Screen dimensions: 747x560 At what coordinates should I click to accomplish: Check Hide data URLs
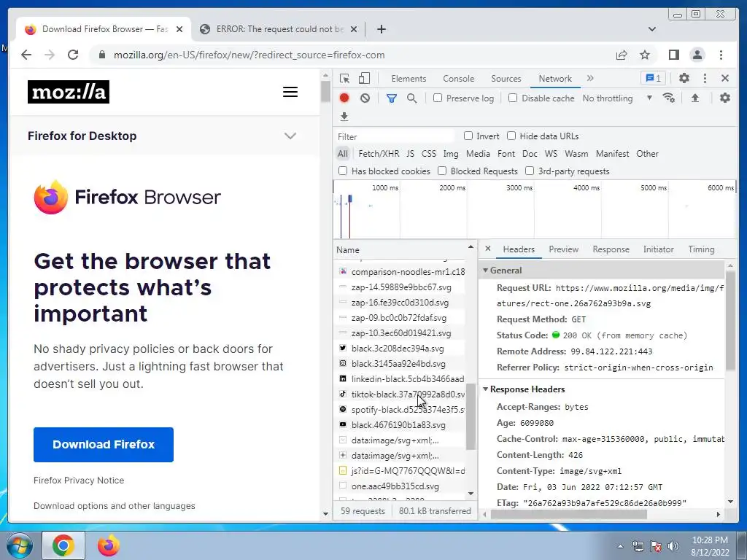511,136
